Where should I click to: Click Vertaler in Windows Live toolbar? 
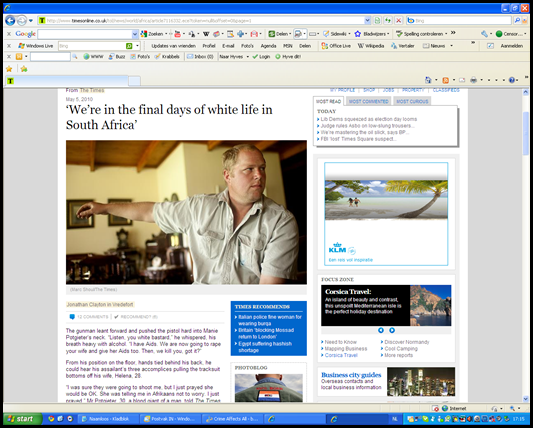click(x=403, y=46)
